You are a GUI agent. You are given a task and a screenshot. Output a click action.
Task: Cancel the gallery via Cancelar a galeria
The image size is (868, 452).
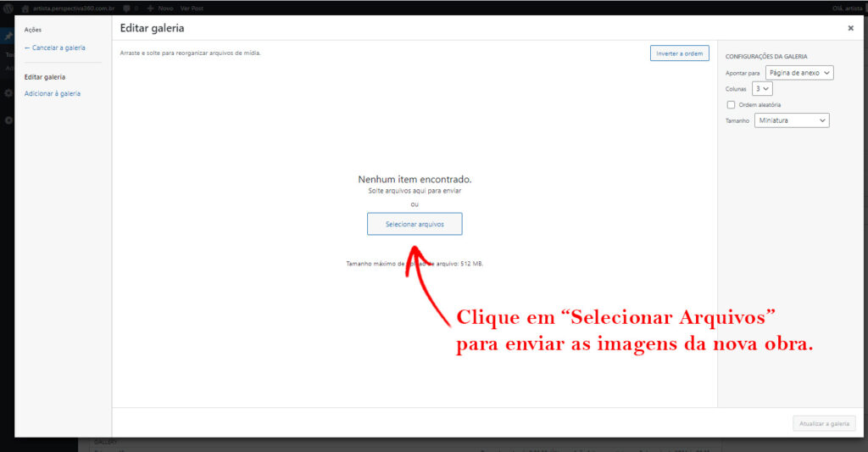[55, 47]
